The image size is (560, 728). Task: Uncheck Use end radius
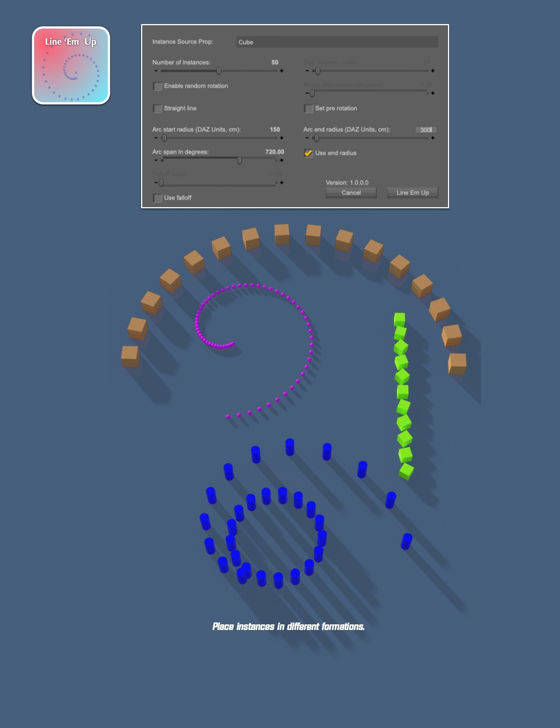point(309,153)
